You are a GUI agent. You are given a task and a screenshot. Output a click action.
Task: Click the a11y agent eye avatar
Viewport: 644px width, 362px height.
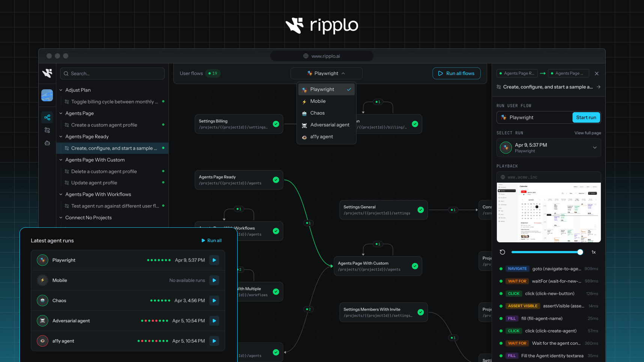42,341
